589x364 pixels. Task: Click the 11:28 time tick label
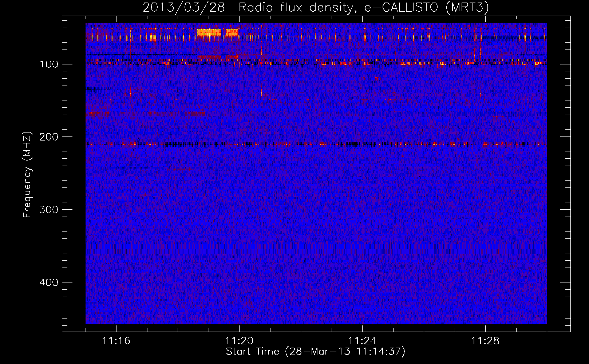click(x=485, y=341)
